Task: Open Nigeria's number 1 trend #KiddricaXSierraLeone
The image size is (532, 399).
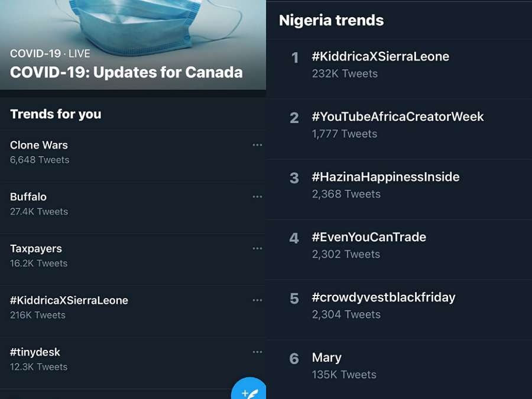Action: tap(381, 57)
